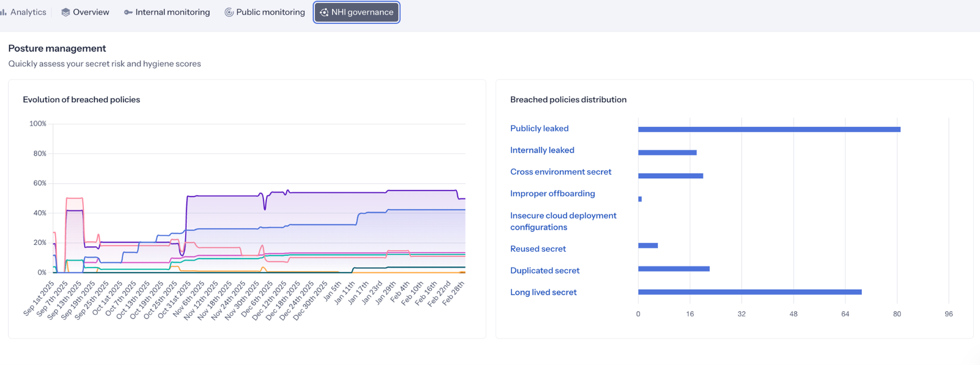The height and width of the screenshot is (365, 980).
Task: Click the top purple line in evolution chart
Action: 367,192
